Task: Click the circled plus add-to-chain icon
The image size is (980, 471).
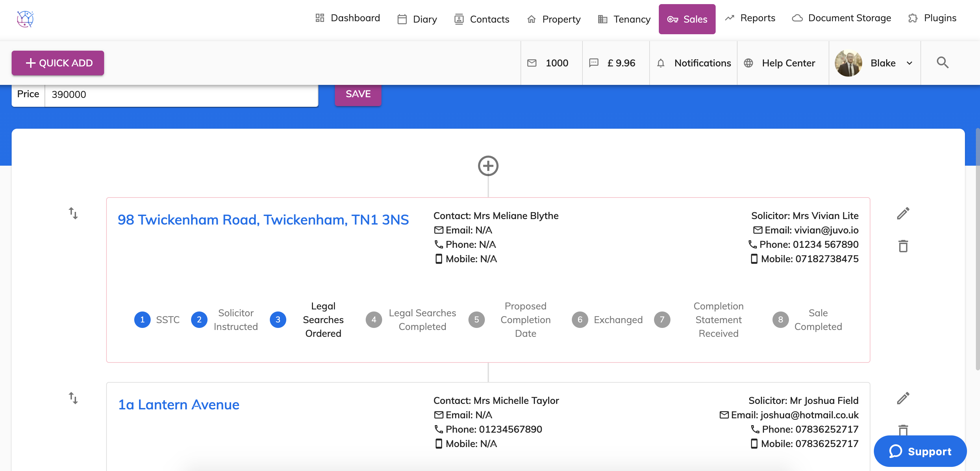Action: (x=488, y=166)
